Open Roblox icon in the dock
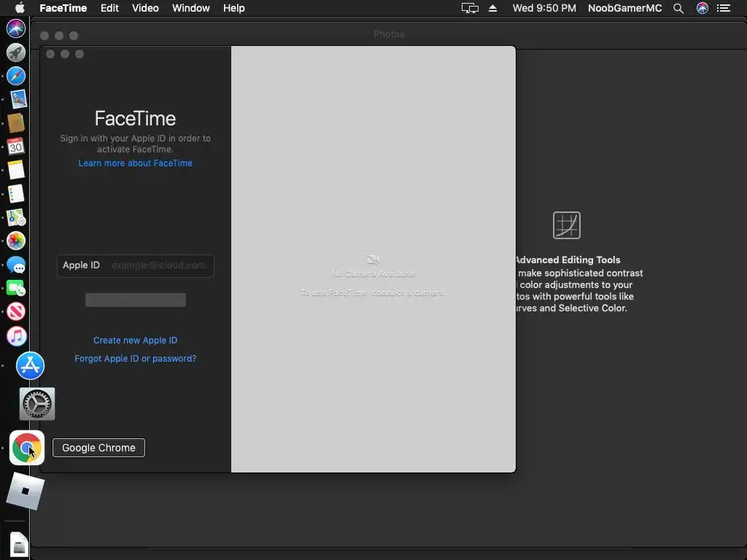 tap(26, 491)
